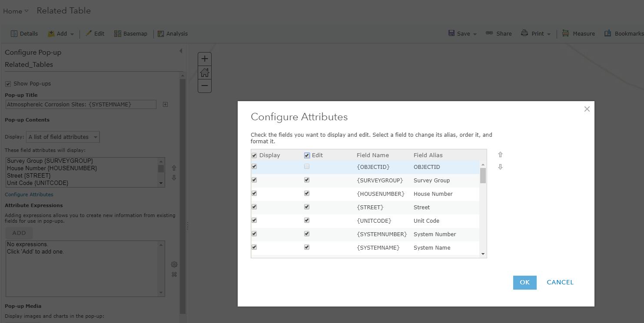Go to the default map extent
This screenshot has width=644, height=323.
(205, 73)
